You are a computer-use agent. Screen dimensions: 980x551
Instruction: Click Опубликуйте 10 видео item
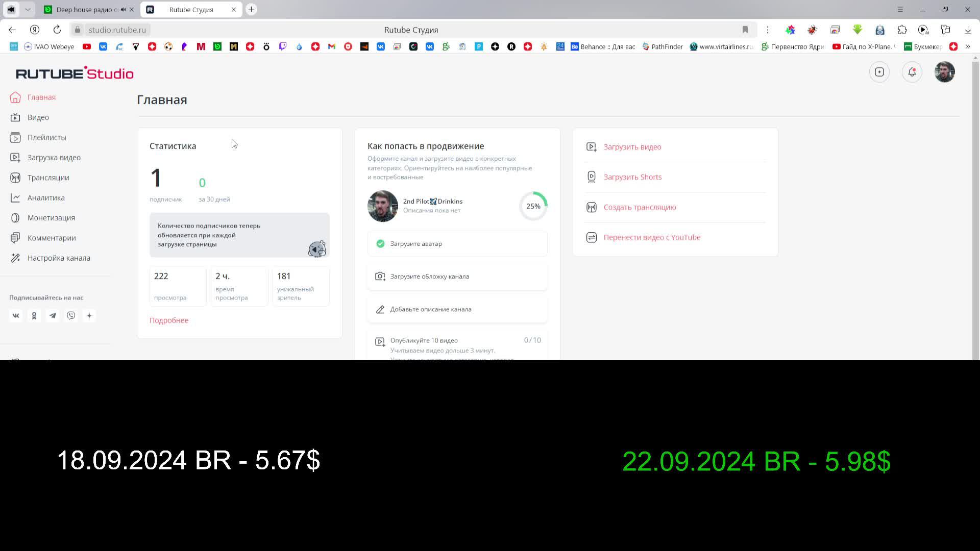point(457,345)
